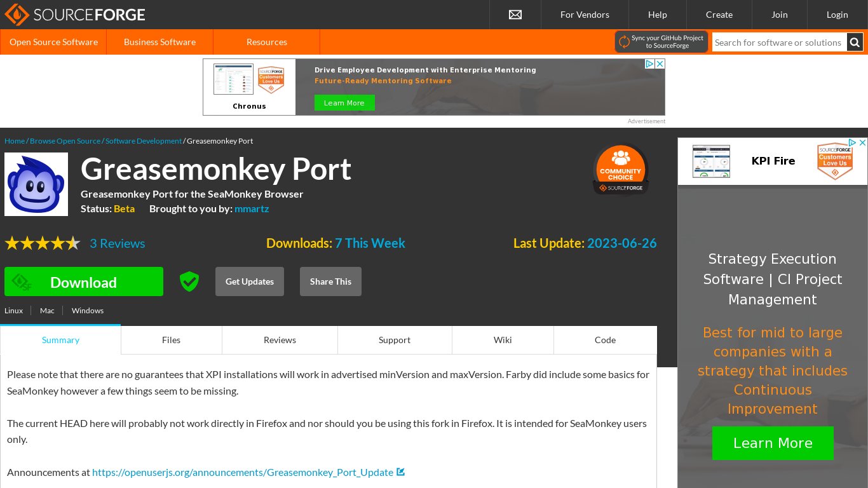
Task: Select the Mac platform link
Action: pos(47,311)
